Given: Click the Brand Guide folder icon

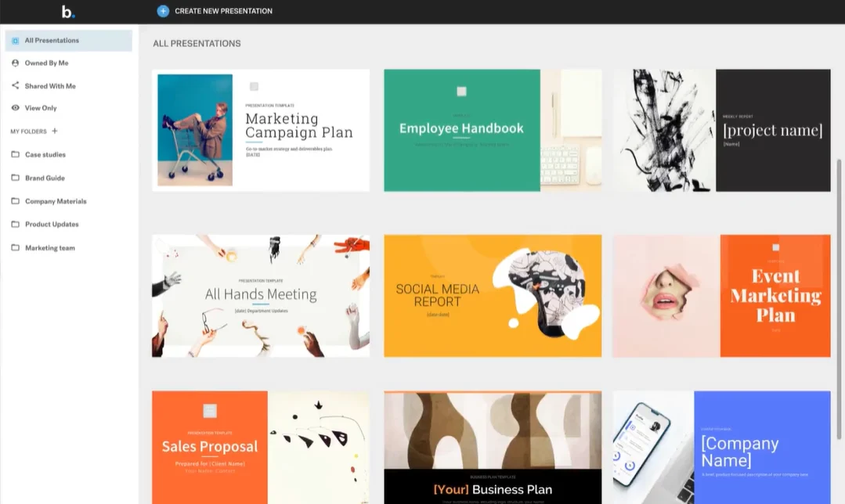Looking at the screenshot, I should tap(16, 178).
